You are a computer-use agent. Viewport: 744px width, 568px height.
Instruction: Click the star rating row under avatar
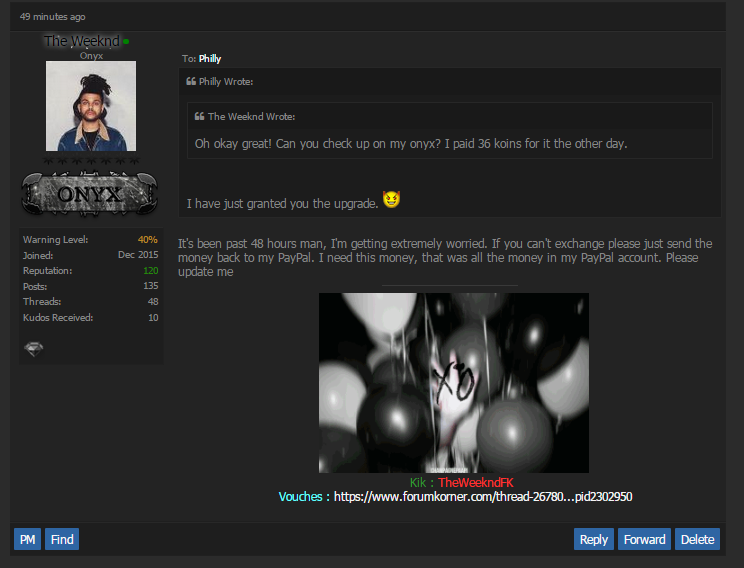coord(91,161)
